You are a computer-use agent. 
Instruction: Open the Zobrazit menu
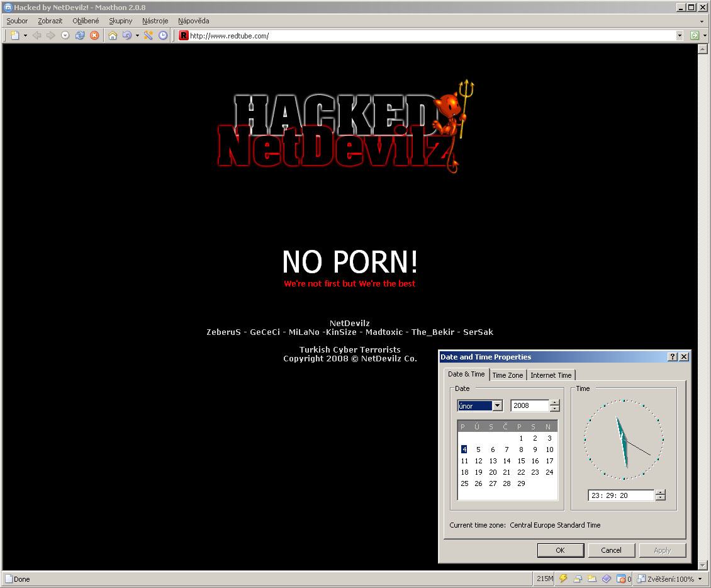pos(50,21)
